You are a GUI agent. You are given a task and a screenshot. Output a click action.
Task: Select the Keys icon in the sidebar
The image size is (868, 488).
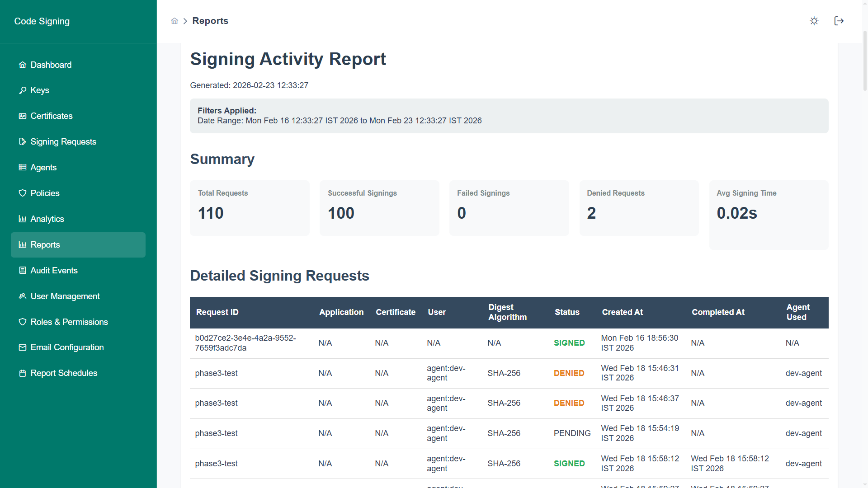[23, 90]
